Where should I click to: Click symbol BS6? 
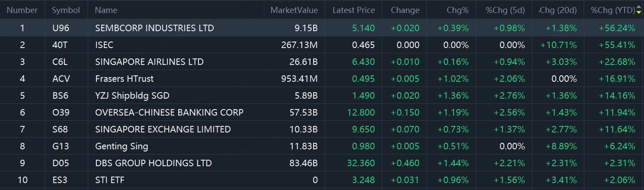pyautogui.click(x=60, y=96)
